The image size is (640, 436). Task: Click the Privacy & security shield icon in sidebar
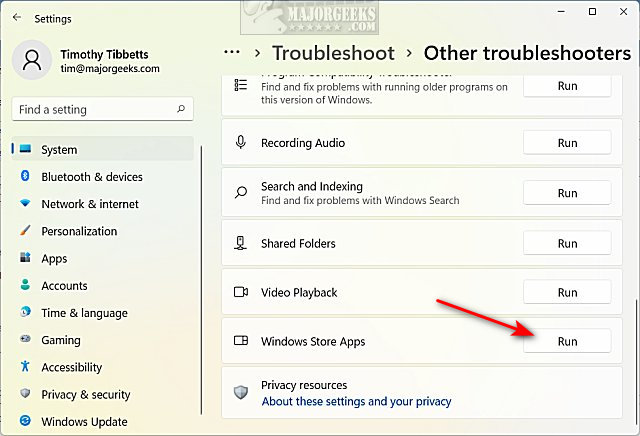pyautogui.click(x=25, y=393)
